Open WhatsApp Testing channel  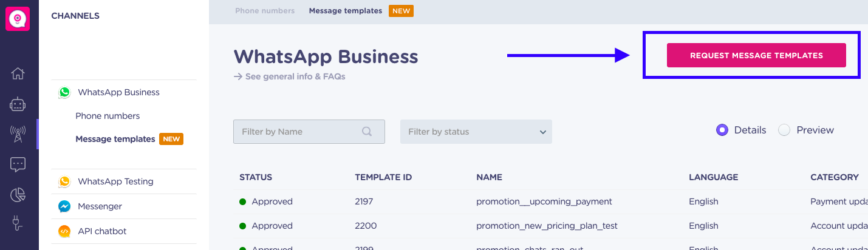tap(115, 181)
